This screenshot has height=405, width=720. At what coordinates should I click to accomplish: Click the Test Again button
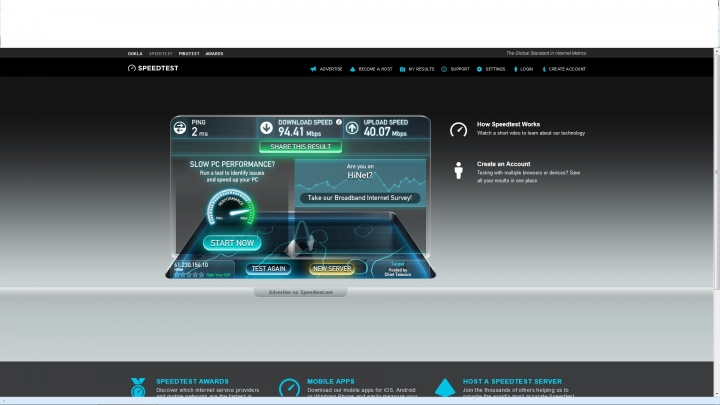click(268, 269)
